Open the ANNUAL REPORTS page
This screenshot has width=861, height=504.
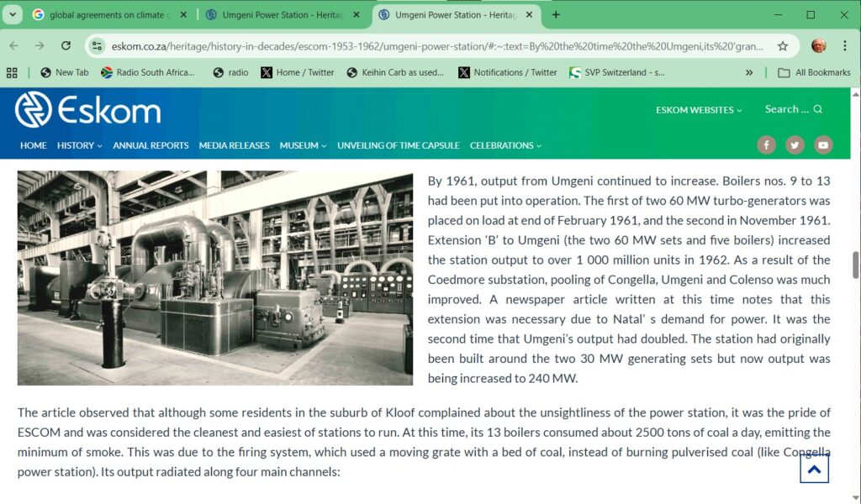point(151,145)
